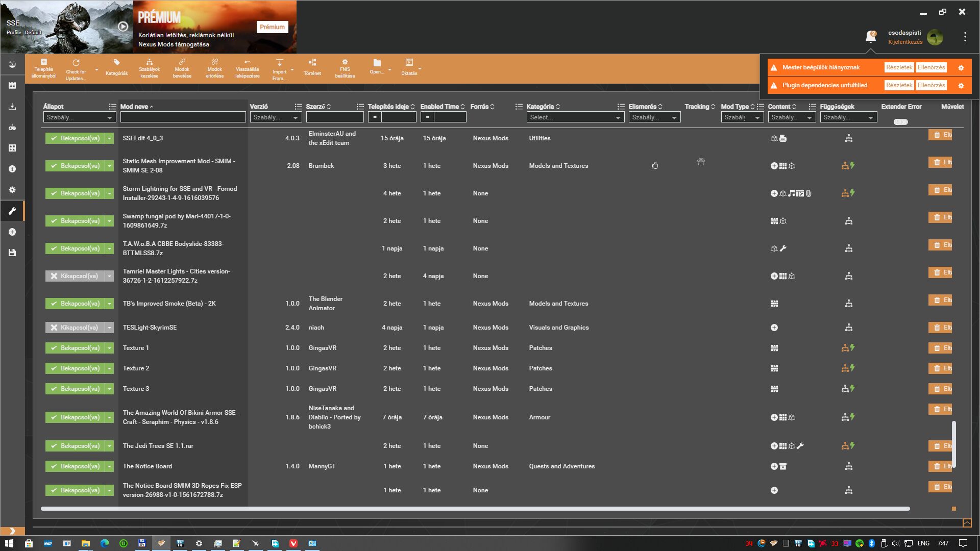The image size is (980, 551).
Task: Open Függőségek filter dropdown
Action: point(848,117)
